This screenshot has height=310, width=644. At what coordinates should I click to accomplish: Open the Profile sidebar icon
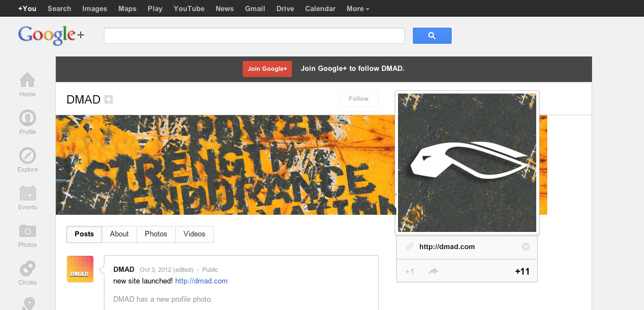(28, 118)
